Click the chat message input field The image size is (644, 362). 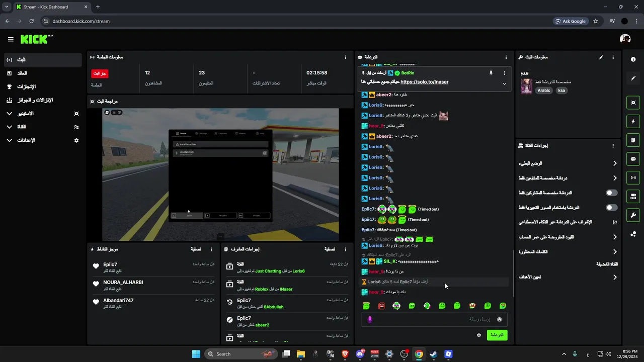[x=434, y=319]
